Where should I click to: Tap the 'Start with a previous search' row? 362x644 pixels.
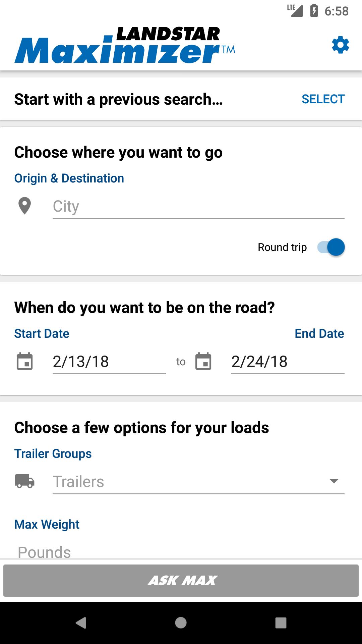181,99
